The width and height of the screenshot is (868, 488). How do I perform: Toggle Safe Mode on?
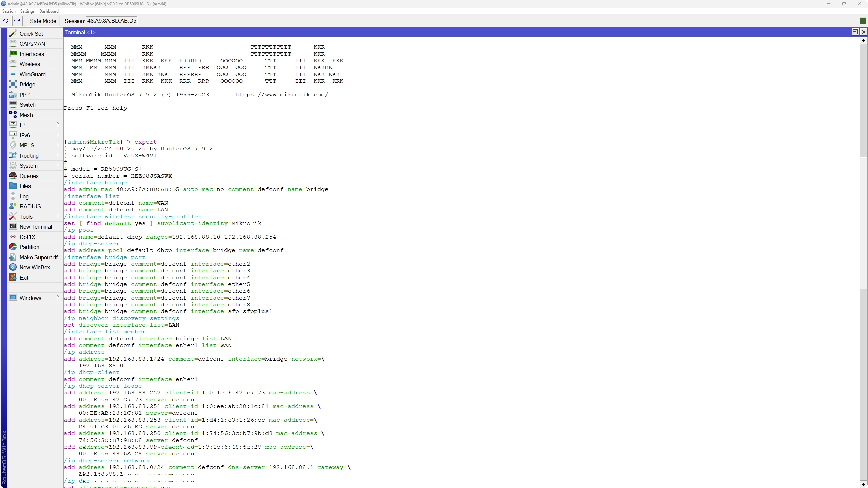click(43, 21)
